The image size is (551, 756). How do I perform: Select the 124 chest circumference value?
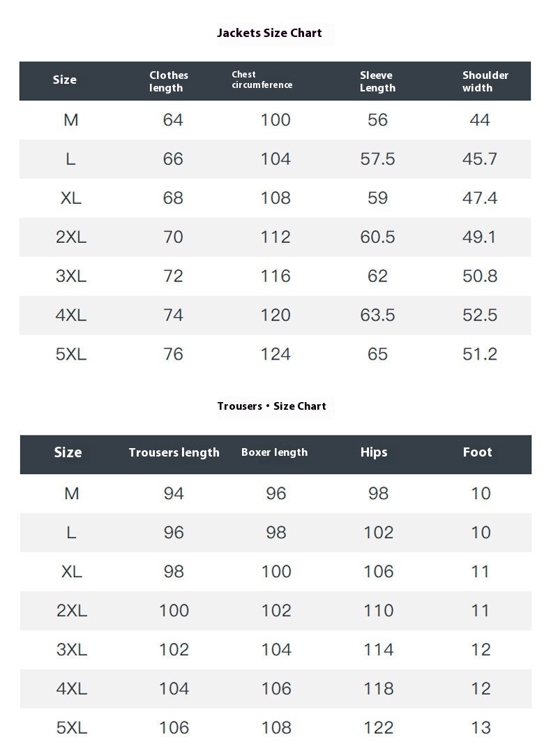[275, 355]
